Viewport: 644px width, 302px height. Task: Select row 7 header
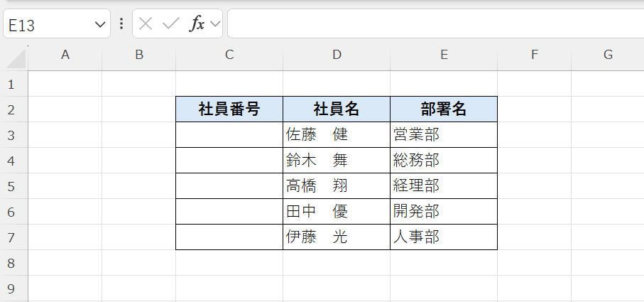pyautogui.click(x=11, y=237)
